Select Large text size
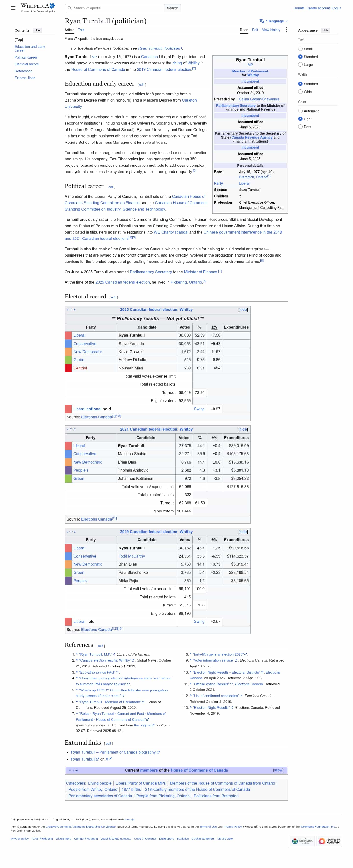Screen dimensions: 353x868 pos(300,64)
